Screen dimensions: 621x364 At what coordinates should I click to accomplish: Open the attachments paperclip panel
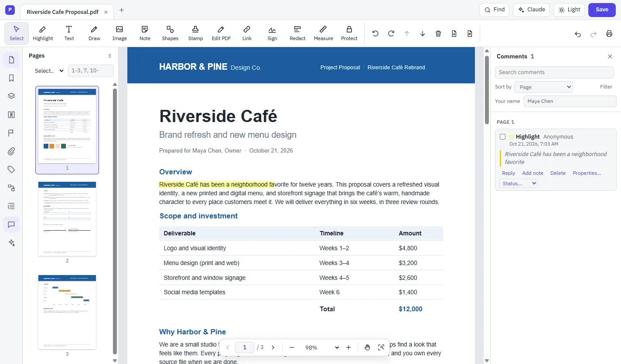[x=11, y=151]
